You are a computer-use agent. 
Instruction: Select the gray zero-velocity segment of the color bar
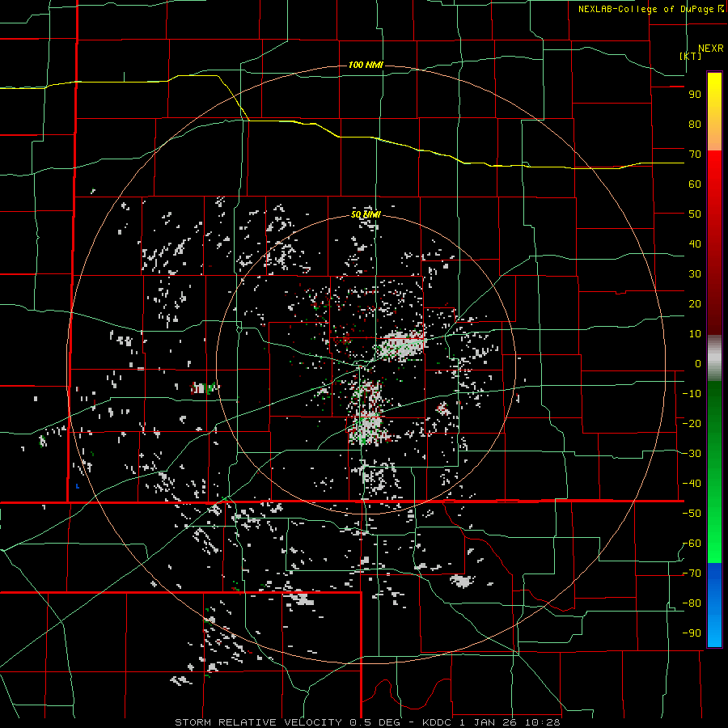tap(714, 358)
